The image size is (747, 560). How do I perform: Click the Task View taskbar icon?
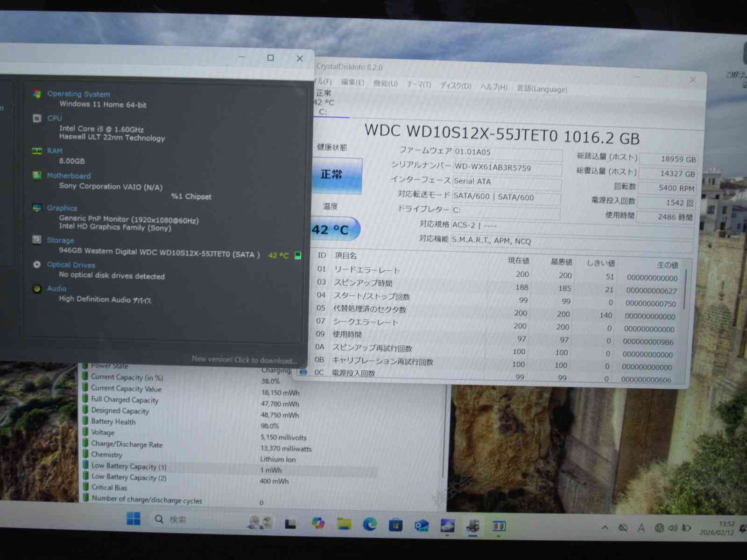coord(290,524)
